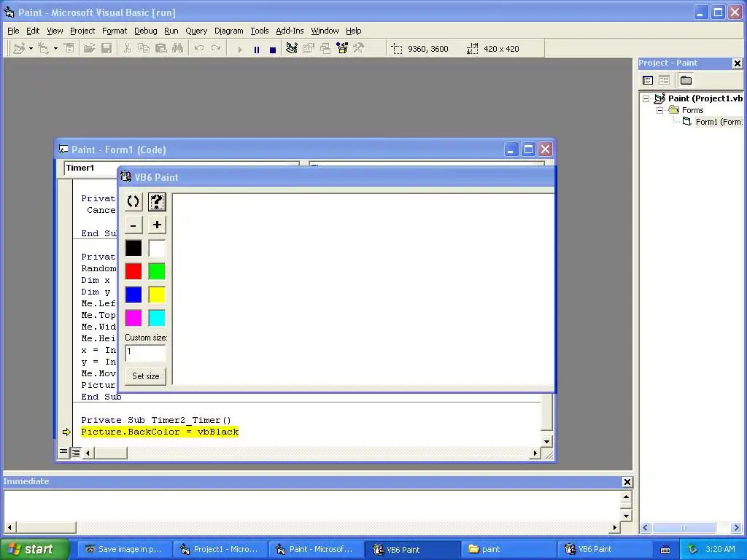Open the Project Explorer toolbar icon
747x560 pixels.
coord(292,49)
